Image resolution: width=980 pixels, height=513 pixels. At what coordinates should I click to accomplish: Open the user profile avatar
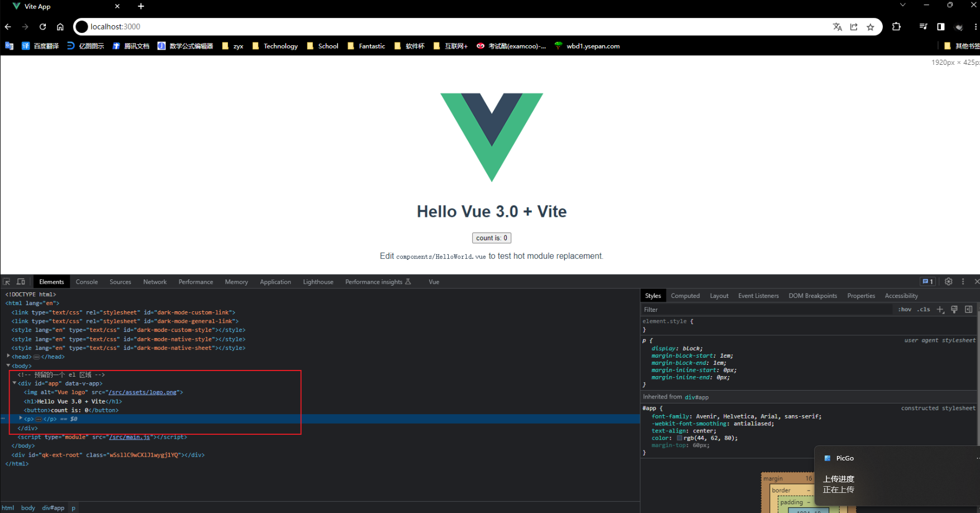pos(959,27)
